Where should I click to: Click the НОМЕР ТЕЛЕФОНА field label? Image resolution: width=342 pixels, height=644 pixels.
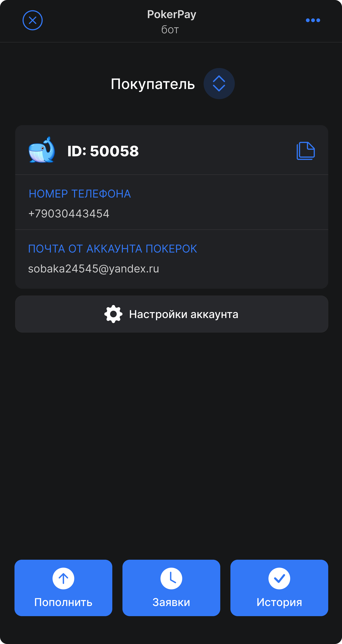80,194
